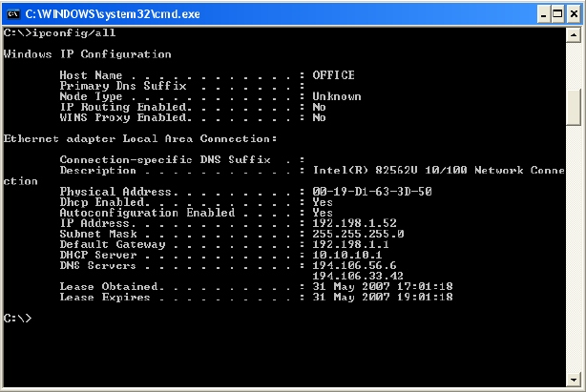Click the DHCP server 10.10.10.1
This screenshot has height=392, width=586.
click(347, 255)
